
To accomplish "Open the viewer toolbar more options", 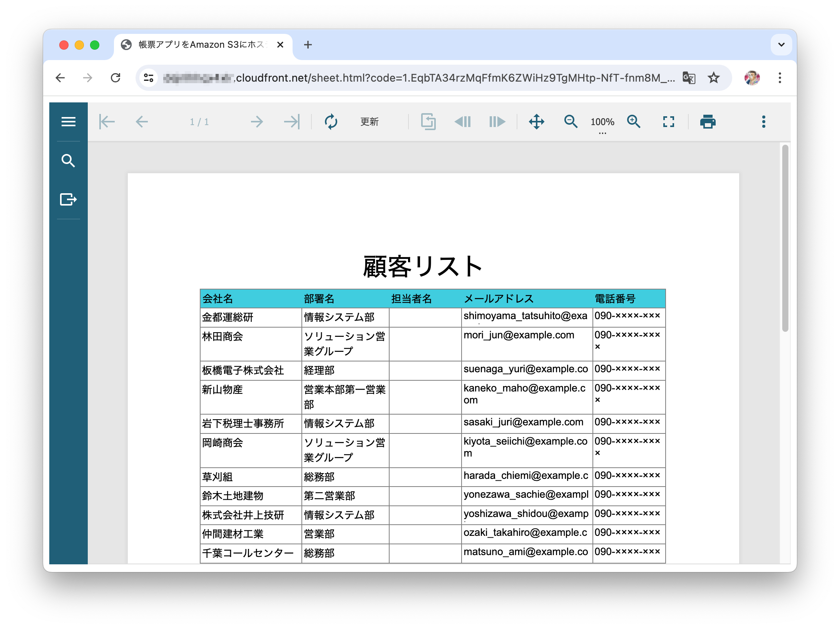I will 764,122.
